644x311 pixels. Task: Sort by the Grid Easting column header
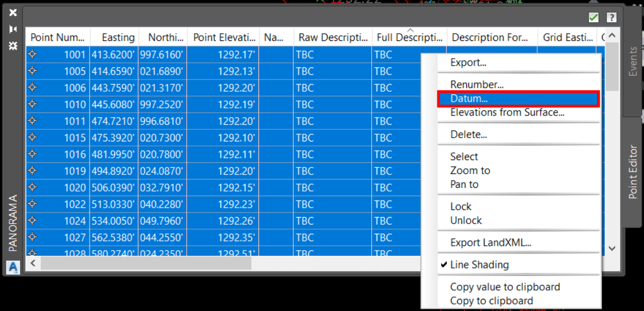567,38
